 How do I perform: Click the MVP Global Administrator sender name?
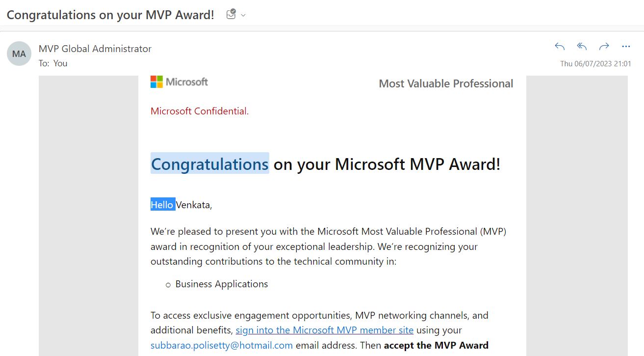point(95,49)
